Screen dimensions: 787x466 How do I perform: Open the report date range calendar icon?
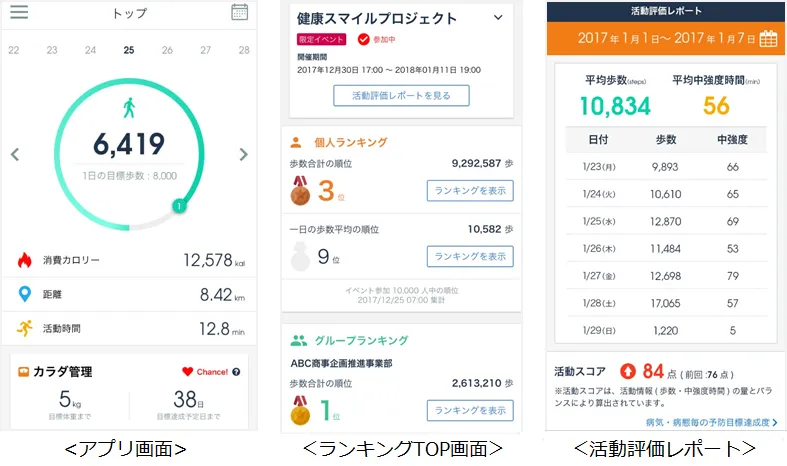pyautogui.click(x=768, y=39)
